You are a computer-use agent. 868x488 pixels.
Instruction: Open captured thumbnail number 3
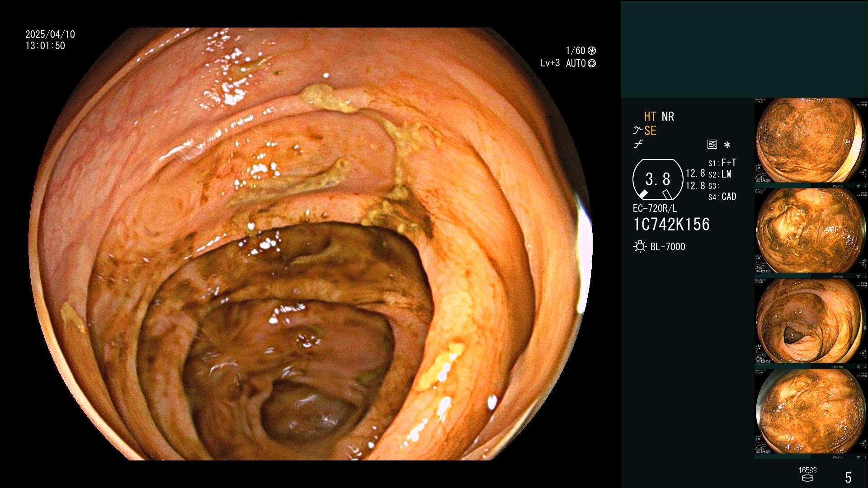[x=811, y=233]
